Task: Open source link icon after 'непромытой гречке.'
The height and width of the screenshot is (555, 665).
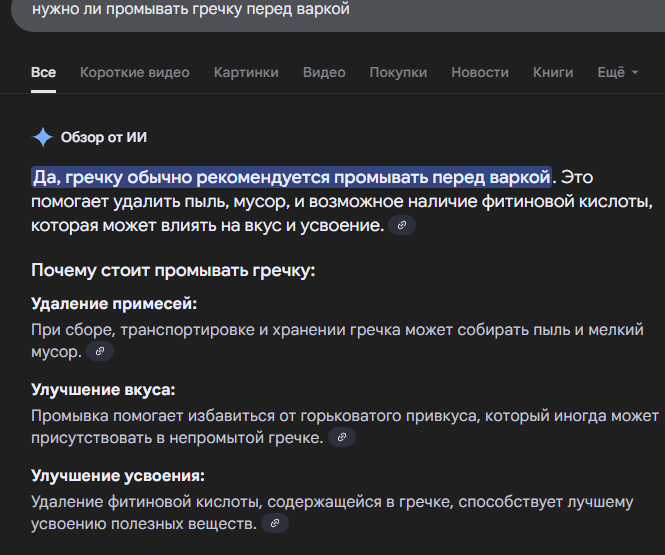Action: click(341, 438)
